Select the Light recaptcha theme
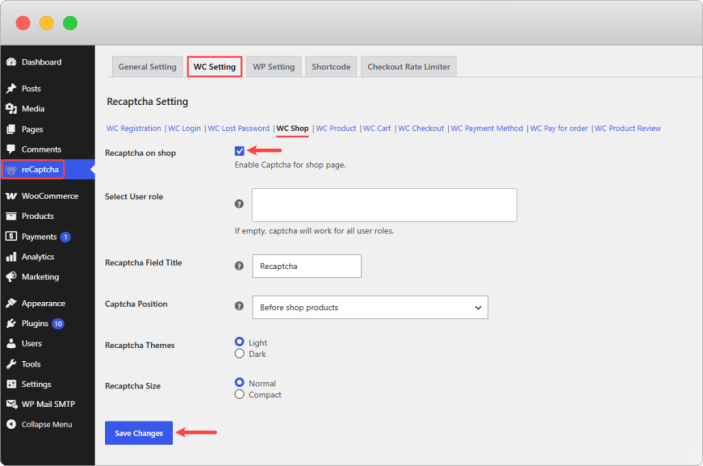 [x=239, y=342]
